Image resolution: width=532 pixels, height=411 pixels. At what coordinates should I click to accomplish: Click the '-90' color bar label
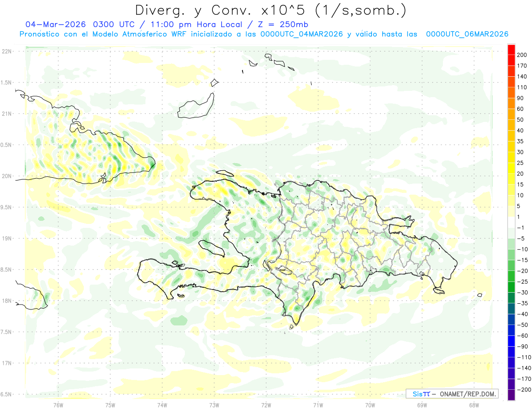pyautogui.click(x=524, y=347)
